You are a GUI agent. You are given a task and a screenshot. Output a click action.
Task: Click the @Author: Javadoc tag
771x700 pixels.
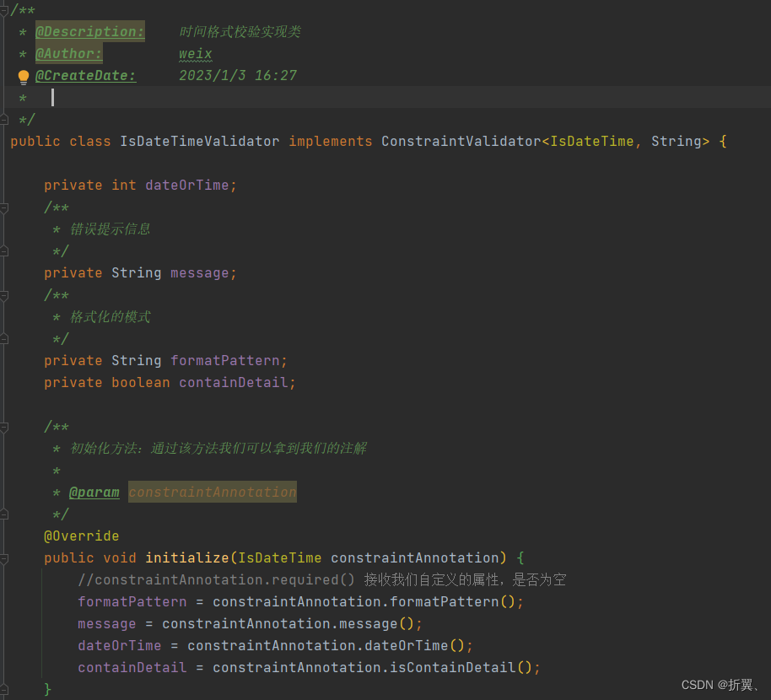tap(69, 53)
